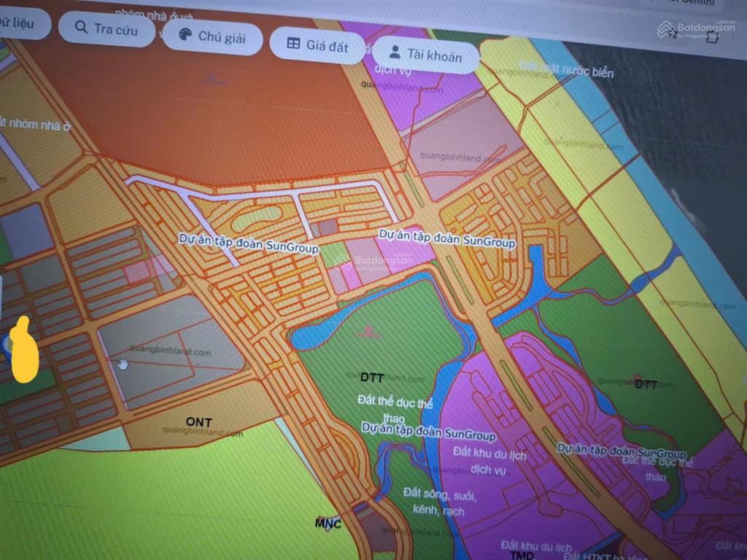Open the Tra cứu search button
The image size is (747, 560).
(107, 29)
